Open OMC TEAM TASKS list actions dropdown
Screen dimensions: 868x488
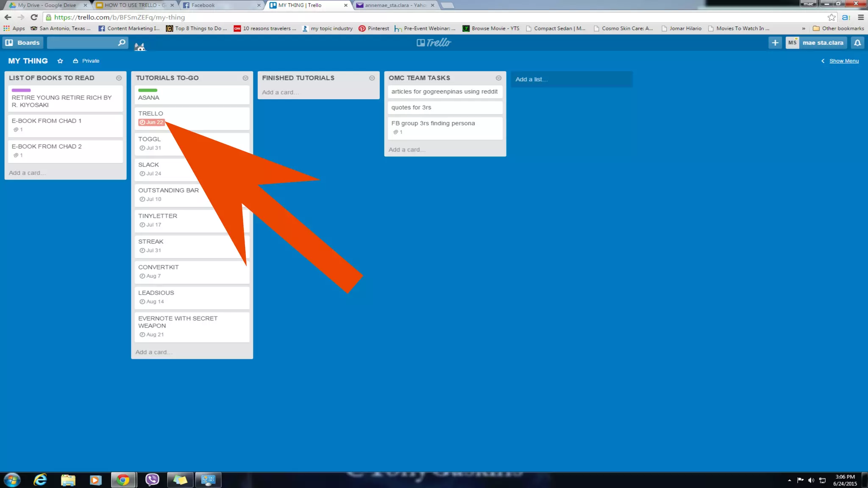(498, 78)
